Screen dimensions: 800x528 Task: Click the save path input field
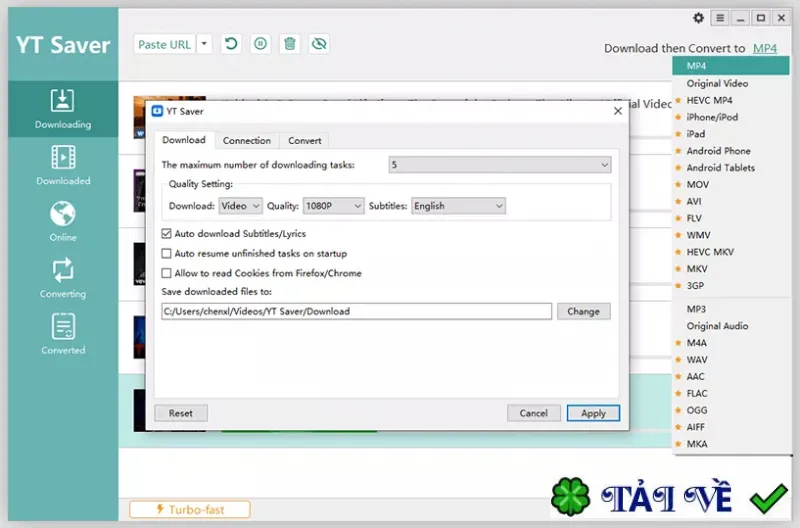pos(357,311)
